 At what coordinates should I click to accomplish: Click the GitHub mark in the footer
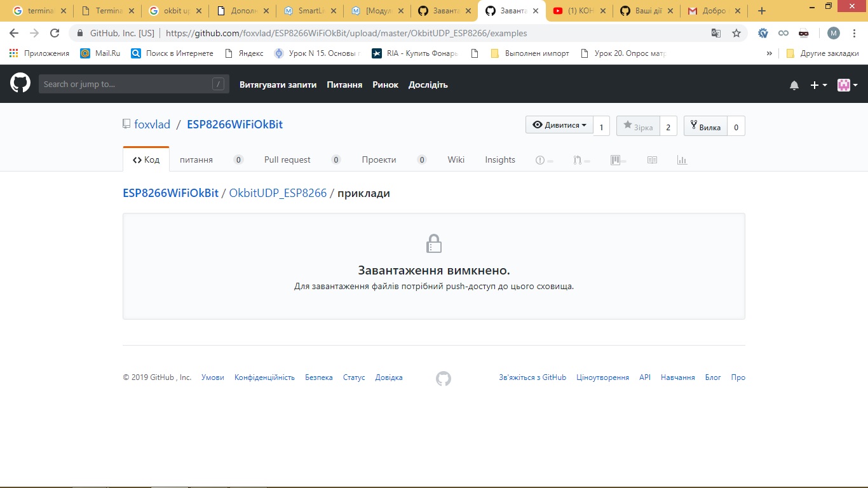coord(442,377)
